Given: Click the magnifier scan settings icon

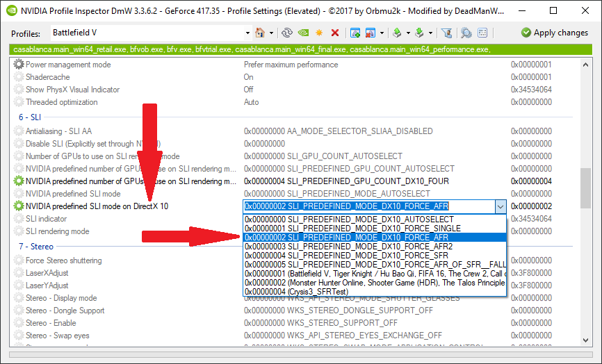Looking at the screenshot, I should point(466,33).
